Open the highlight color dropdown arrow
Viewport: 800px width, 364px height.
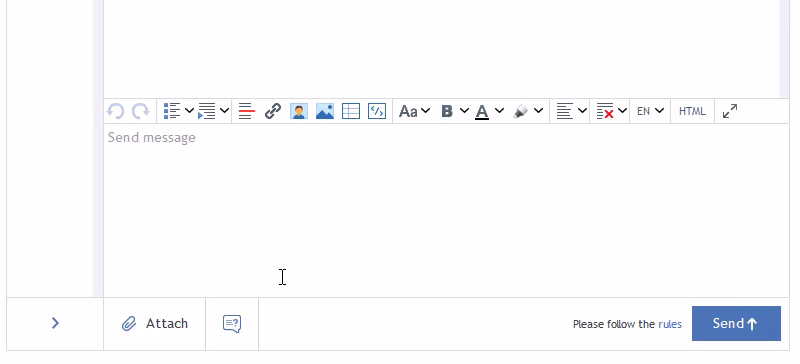(x=538, y=110)
